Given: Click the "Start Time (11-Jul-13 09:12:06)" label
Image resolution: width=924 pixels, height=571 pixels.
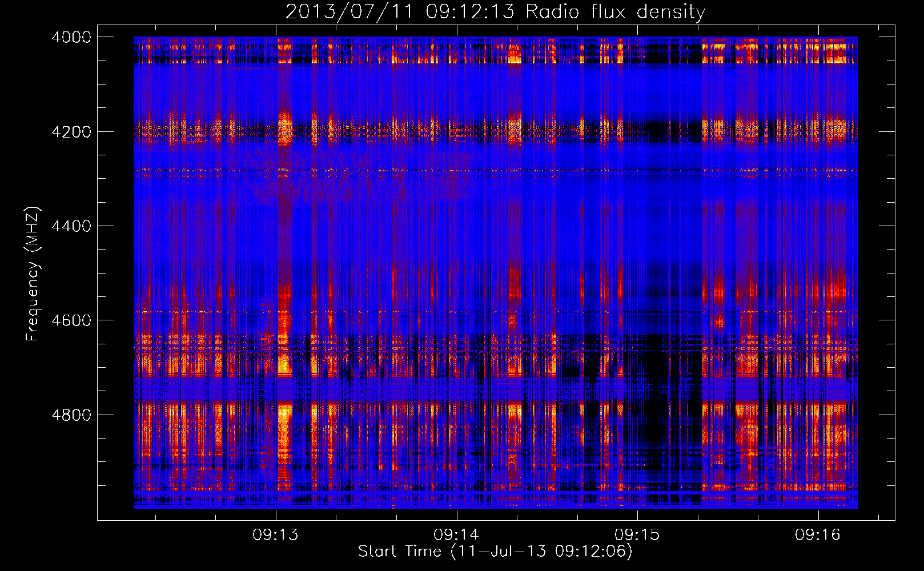Looking at the screenshot, I should coord(495,552).
